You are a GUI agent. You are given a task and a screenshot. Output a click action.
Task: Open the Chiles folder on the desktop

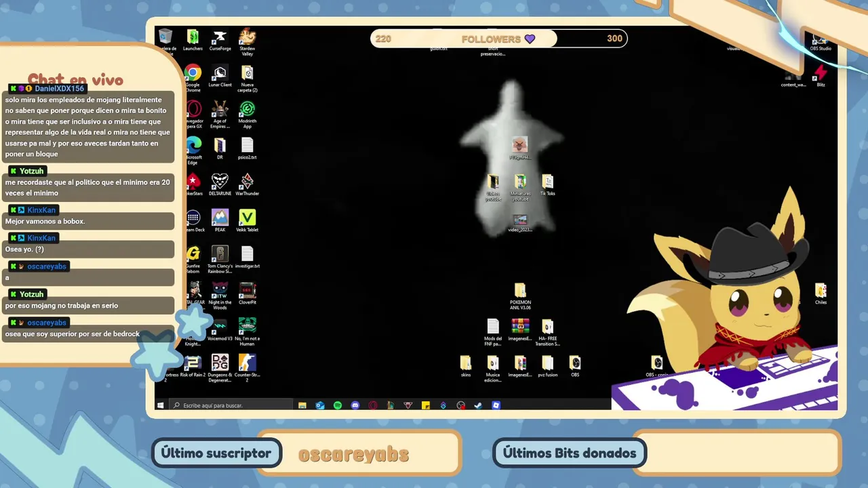click(x=821, y=293)
